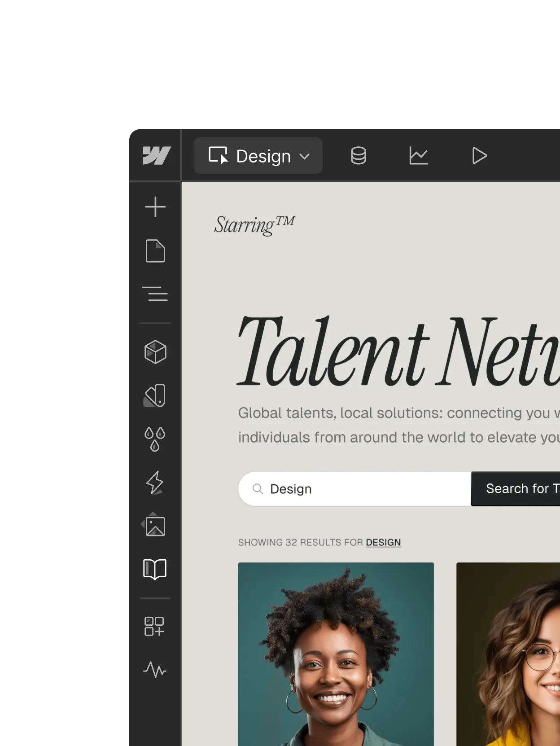Screen dimensions: 560x746
Task: Open the activity pulse icon panel
Action: pyautogui.click(x=155, y=670)
